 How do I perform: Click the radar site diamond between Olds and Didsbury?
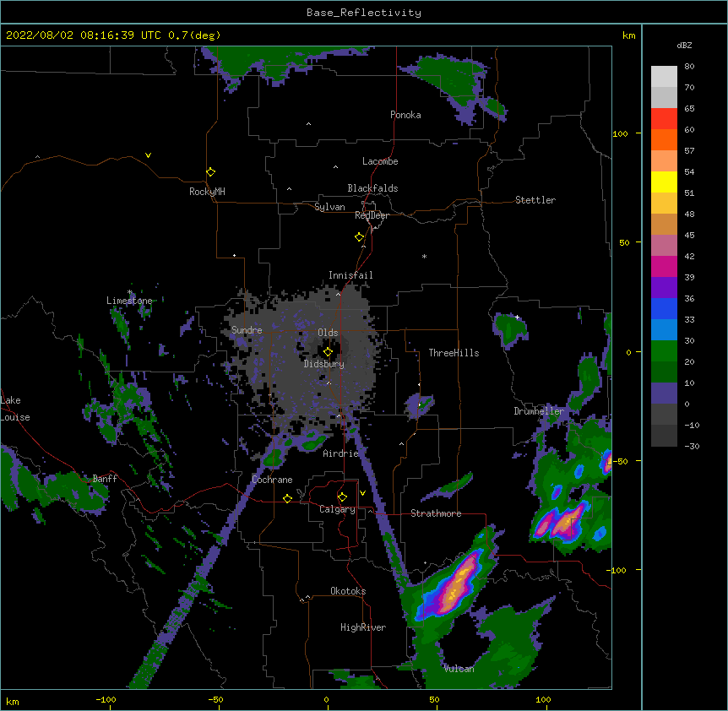click(328, 351)
